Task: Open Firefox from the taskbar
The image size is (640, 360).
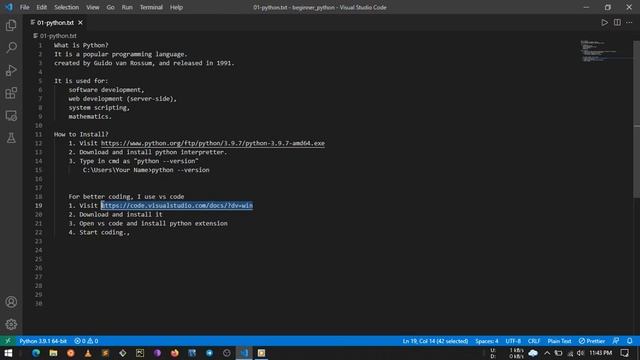Action: coord(175,353)
